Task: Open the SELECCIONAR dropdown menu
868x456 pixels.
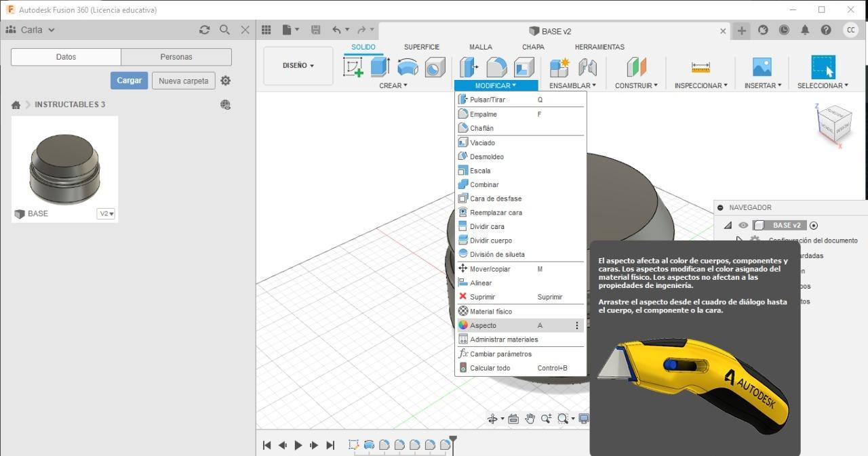Action: [x=823, y=85]
